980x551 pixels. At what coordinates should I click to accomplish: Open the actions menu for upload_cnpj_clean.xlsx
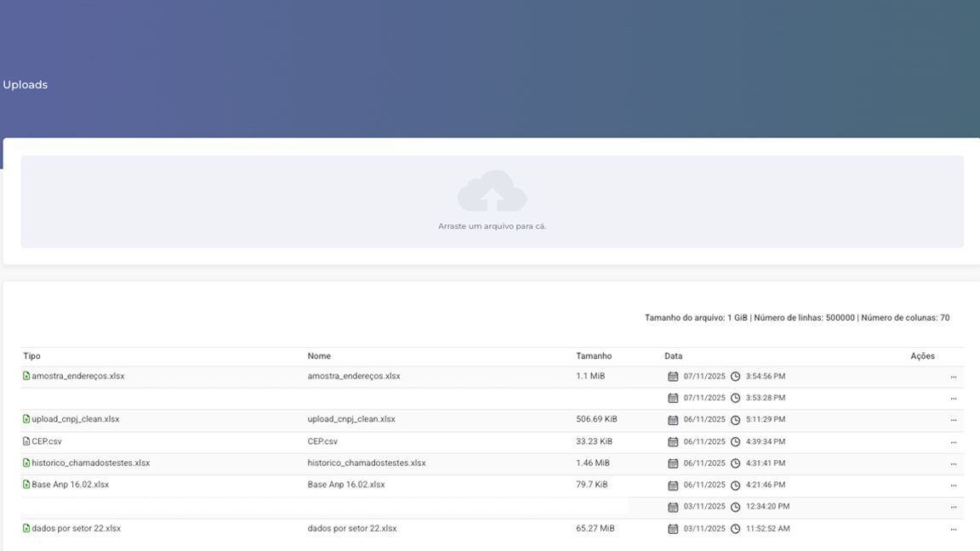[x=953, y=420]
